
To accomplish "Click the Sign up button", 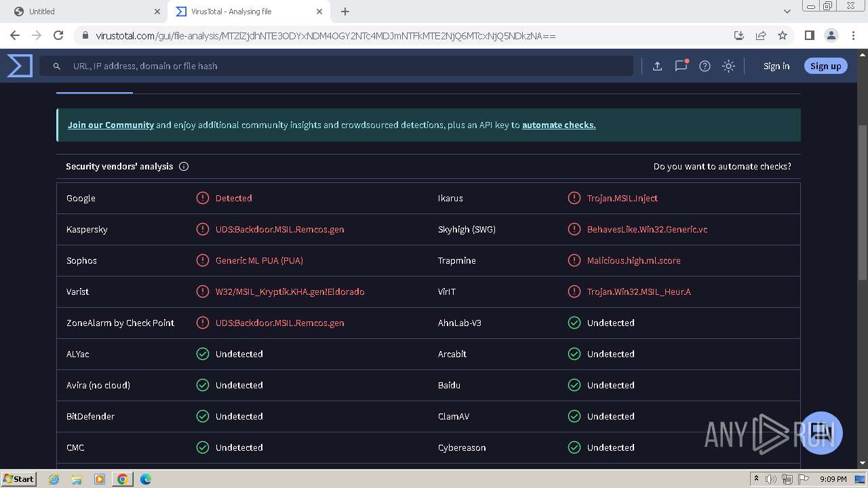I will [825, 66].
